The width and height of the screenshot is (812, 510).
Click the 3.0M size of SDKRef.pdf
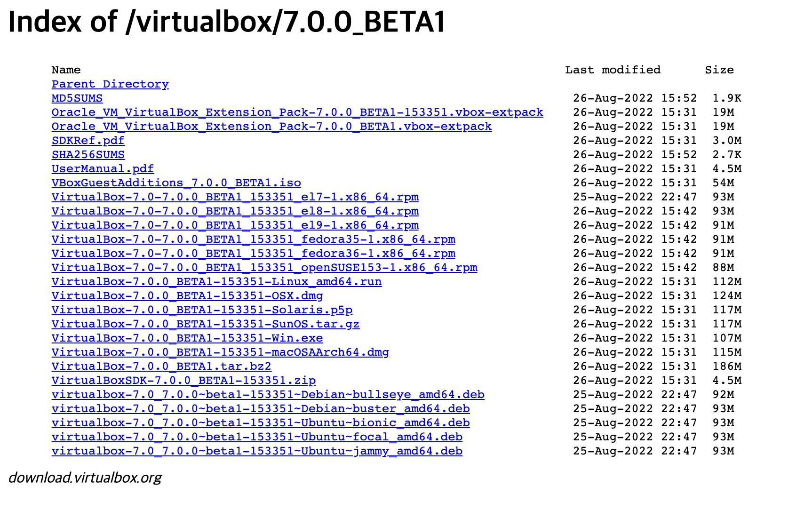click(727, 141)
